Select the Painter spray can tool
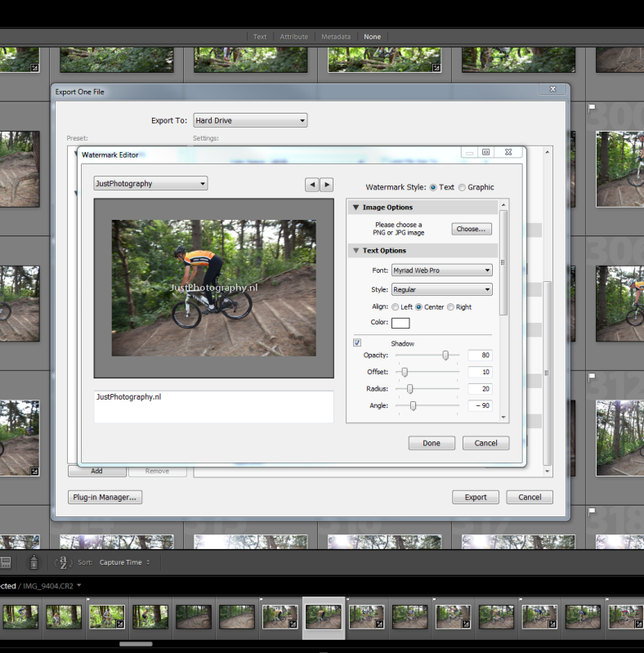644x653 pixels. (34, 562)
